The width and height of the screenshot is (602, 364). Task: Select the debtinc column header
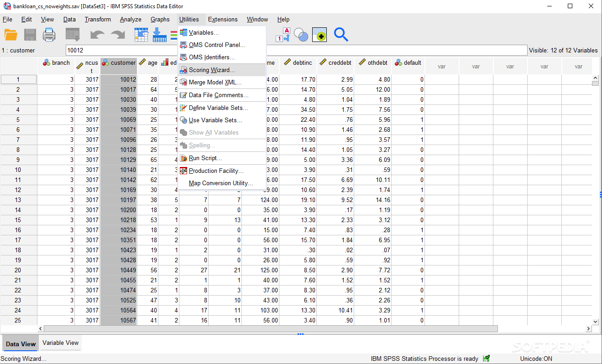point(298,66)
